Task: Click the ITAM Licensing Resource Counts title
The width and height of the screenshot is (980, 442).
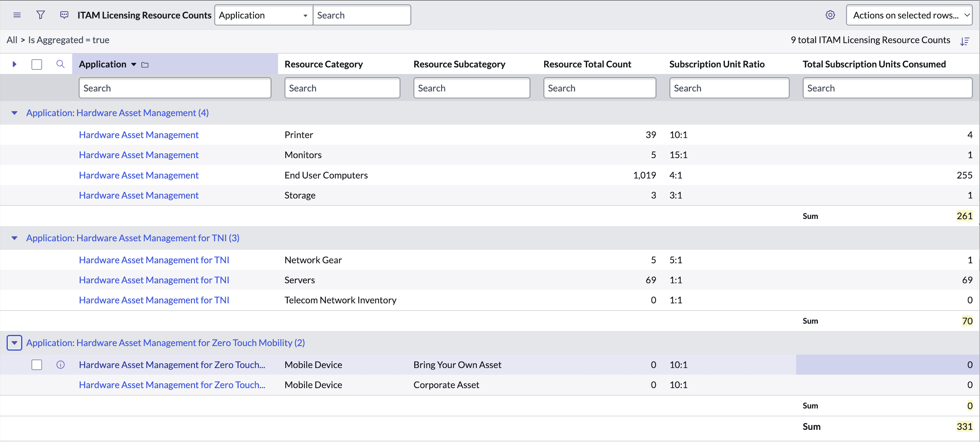Action: coord(145,15)
